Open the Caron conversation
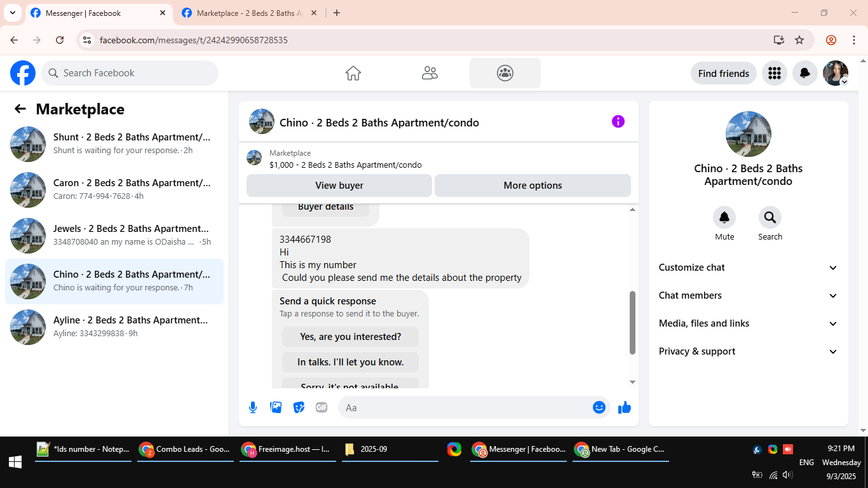The height and width of the screenshot is (488, 868). (x=114, y=190)
